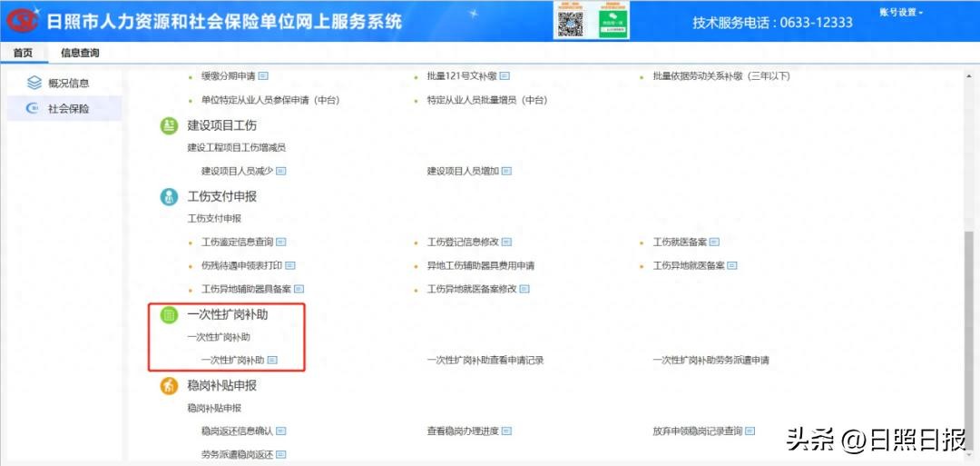Open 一次性扩岗补助查看申请记录 link
Viewport: 980px width, 466px height.
pyautogui.click(x=485, y=360)
